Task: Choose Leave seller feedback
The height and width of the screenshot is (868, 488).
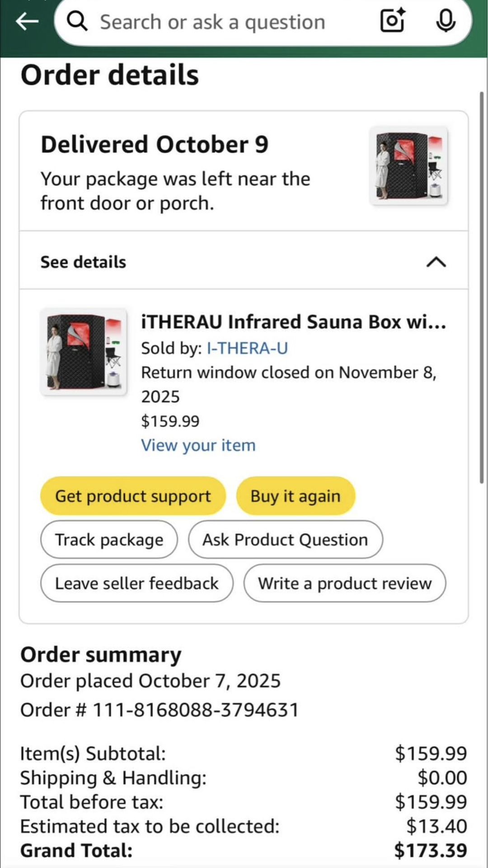Action: coord(137,583)
